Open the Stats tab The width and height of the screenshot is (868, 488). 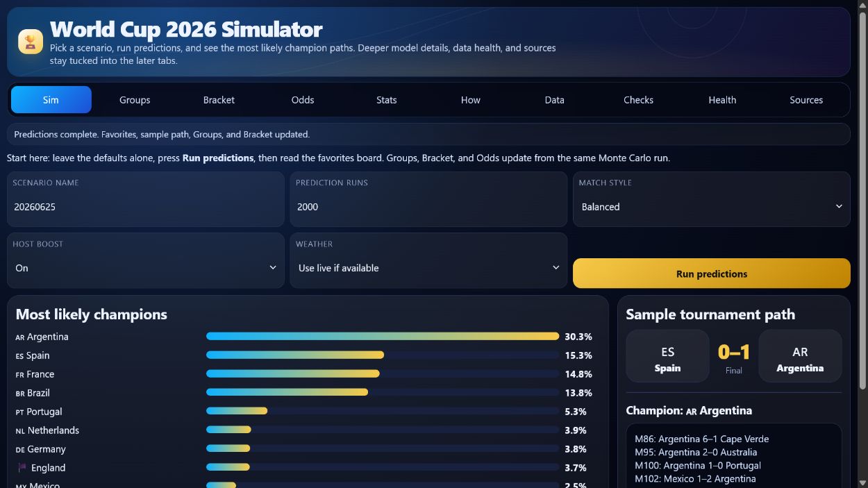click(387, 100)
